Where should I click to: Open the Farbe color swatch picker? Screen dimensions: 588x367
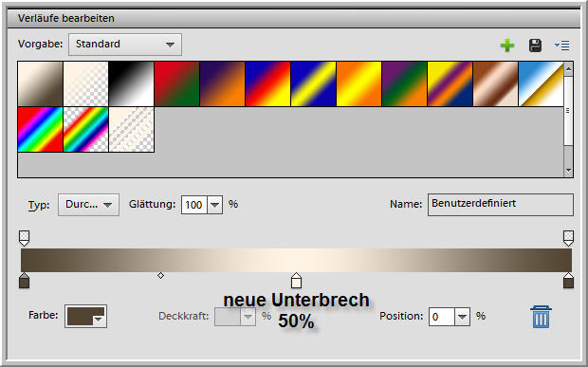(86, 317)
